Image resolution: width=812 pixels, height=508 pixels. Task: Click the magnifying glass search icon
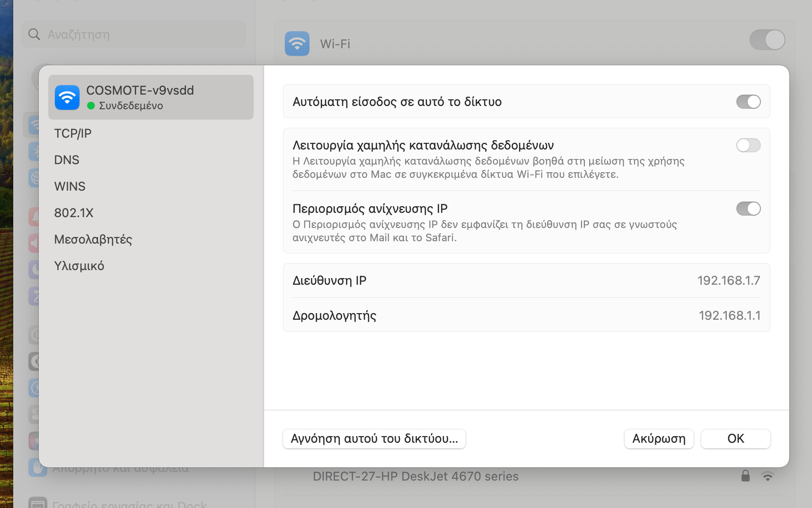tap(34, 34)
